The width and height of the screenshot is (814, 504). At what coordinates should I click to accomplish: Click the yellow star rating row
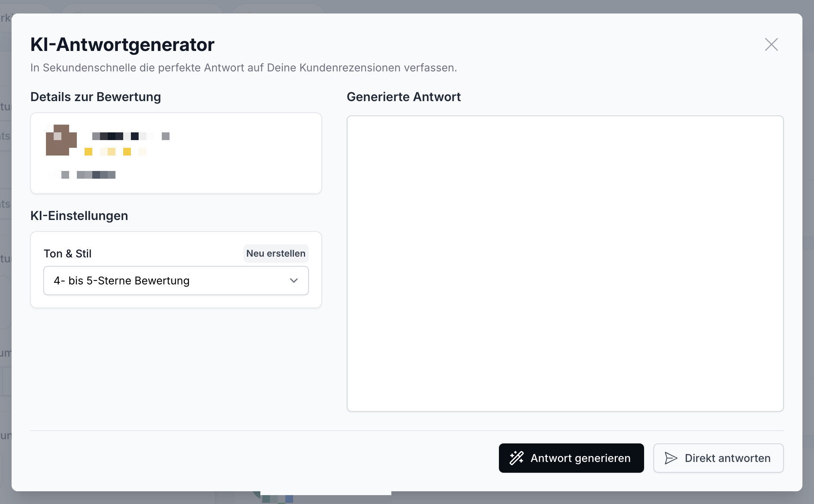point(115,152)
